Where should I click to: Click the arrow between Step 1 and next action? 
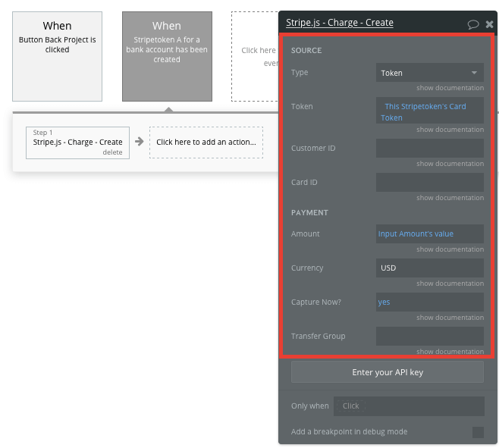139,142
